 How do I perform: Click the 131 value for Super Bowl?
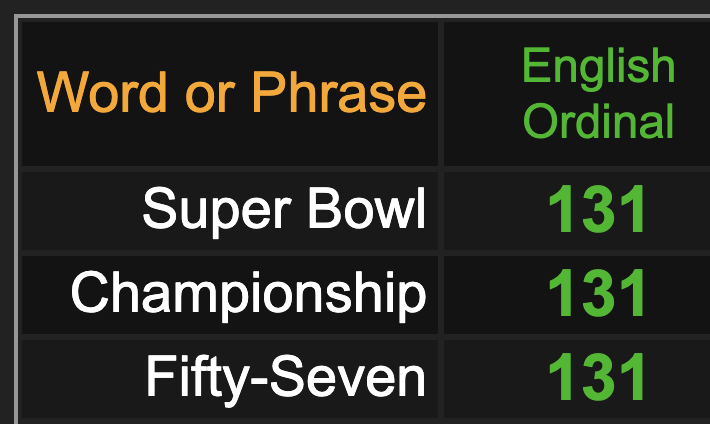point(597,209)
